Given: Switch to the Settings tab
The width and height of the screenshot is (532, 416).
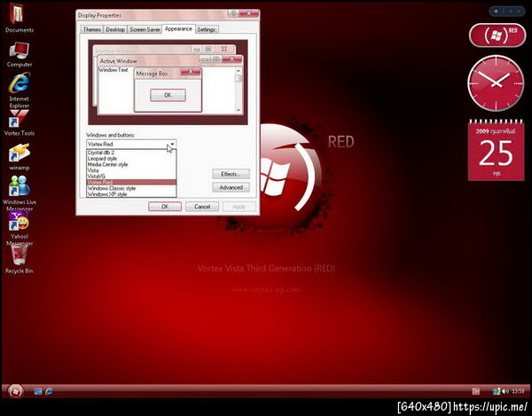Looking at the screenshot, I should pyautogui.click(x=207, y=29).
